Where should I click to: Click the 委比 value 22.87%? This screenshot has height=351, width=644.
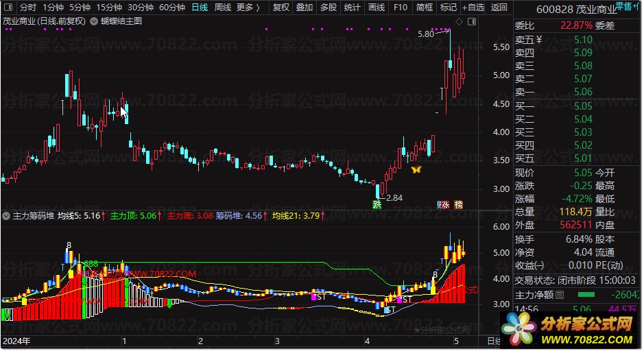(576, 25)
